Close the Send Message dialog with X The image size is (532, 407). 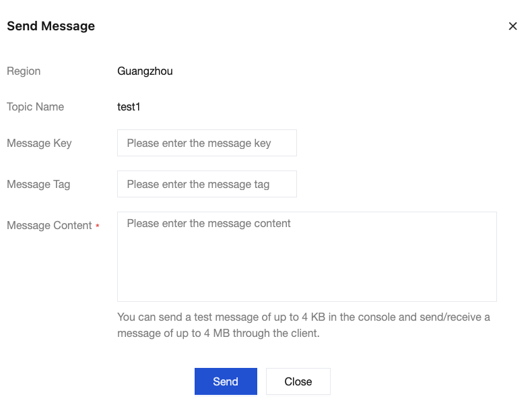(x=512, y=26)
